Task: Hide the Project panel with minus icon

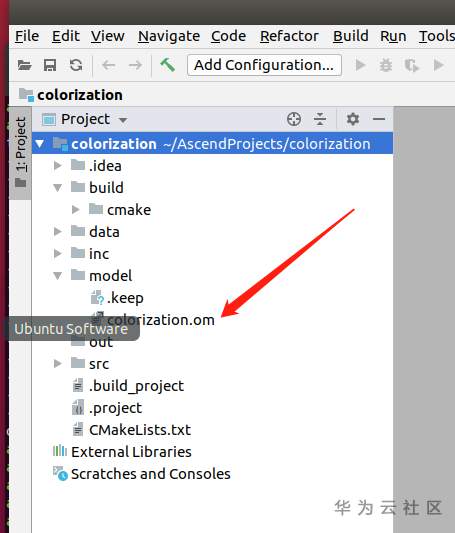Action: coord(379,119)
